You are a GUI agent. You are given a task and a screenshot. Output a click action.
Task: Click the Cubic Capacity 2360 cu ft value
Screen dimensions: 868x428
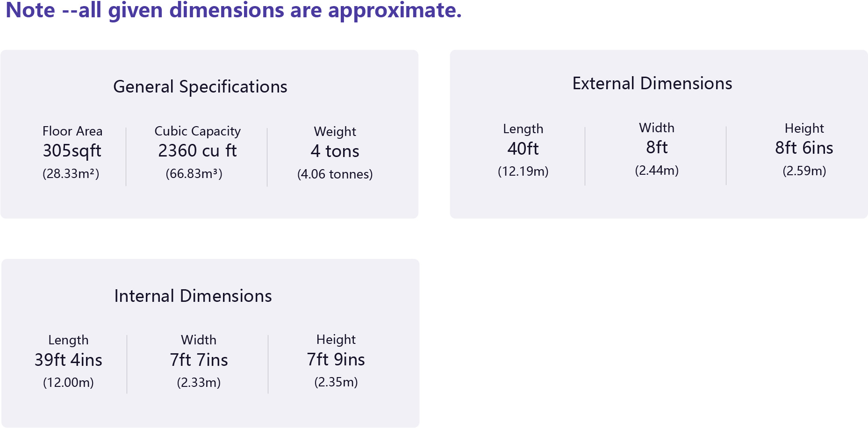tap(197, 151)
